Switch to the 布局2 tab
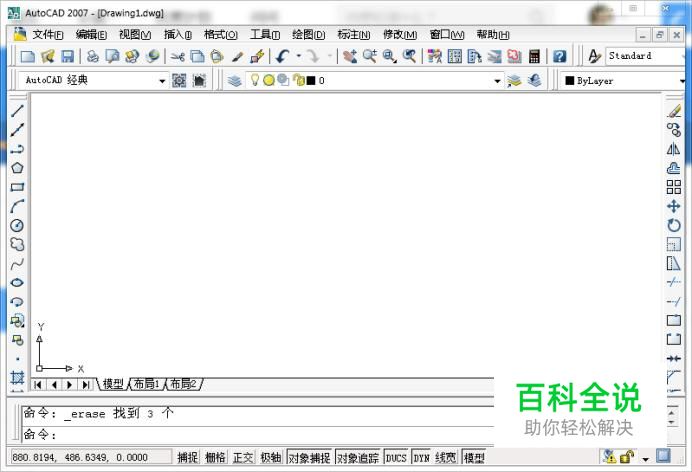Viewport: 692px width, 472px height. [184, 384]
